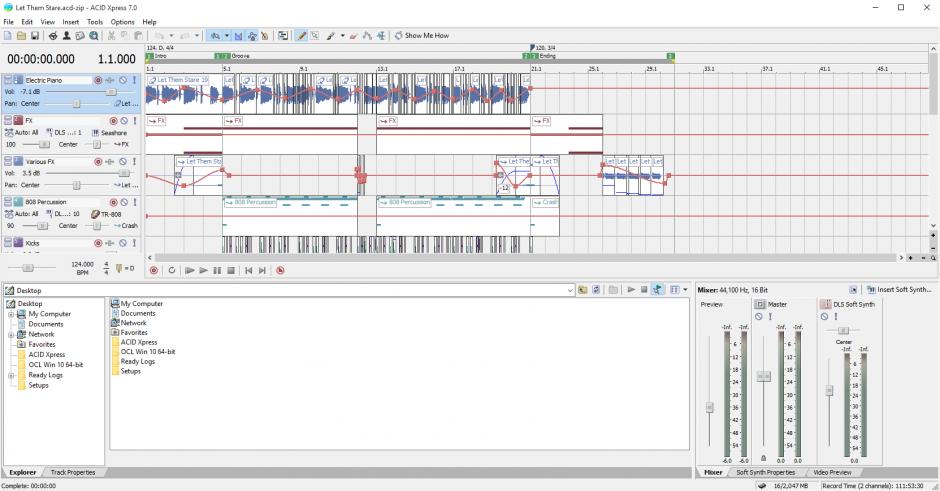Click the Insert Soft Synth button
This screenshot has height=491, width=940.
click(x=899, y=290)
